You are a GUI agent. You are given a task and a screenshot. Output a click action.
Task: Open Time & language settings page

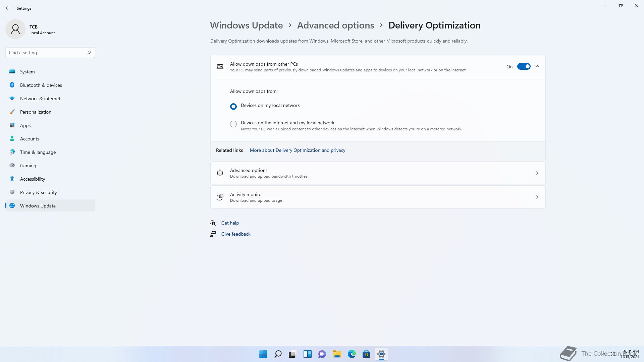[x=50, y=152]
